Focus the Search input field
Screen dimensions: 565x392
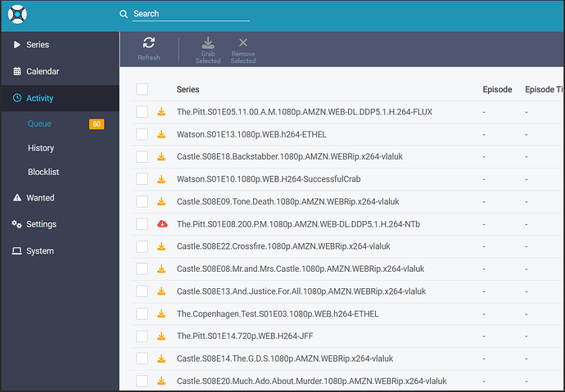(190, 14)
